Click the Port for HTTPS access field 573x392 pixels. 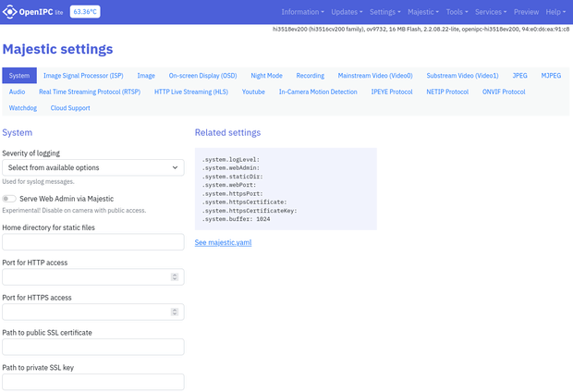click(x=93, y=312)
